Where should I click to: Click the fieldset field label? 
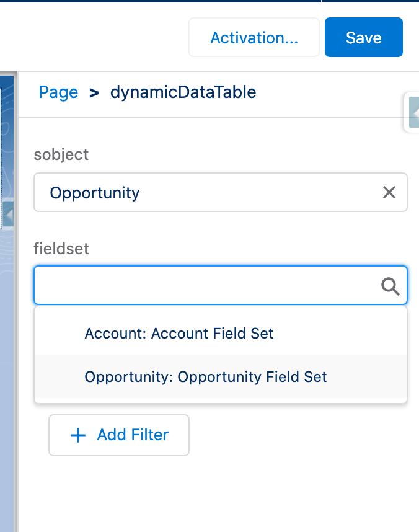[61, 249]
